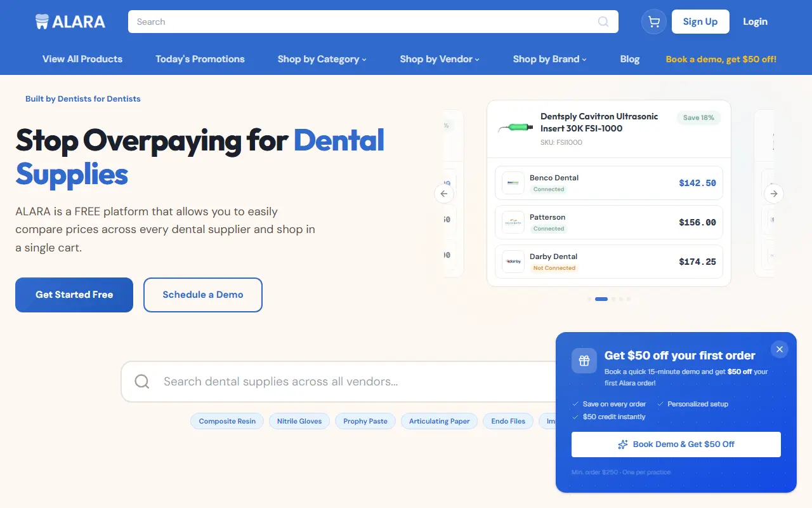Expand the Shop by Category menu
The image size is (812, 508).
click(x=322, y=59)
